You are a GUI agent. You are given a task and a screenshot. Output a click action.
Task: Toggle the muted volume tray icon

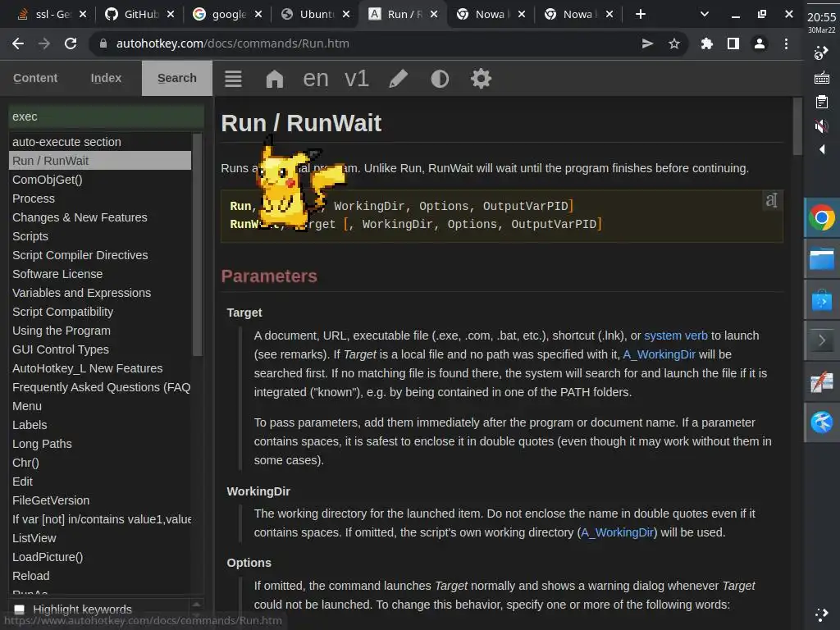tap(822, 126)
